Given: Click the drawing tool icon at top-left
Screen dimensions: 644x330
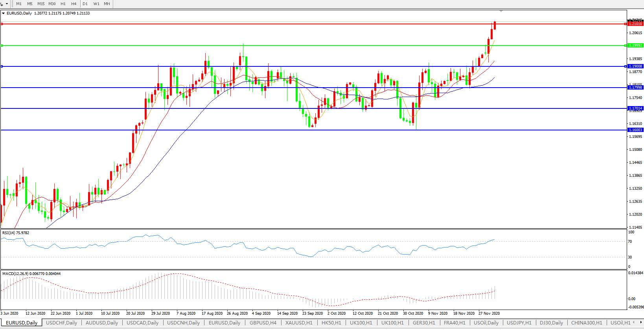Looking at the screenshot, I should click(x=2, y=4).
